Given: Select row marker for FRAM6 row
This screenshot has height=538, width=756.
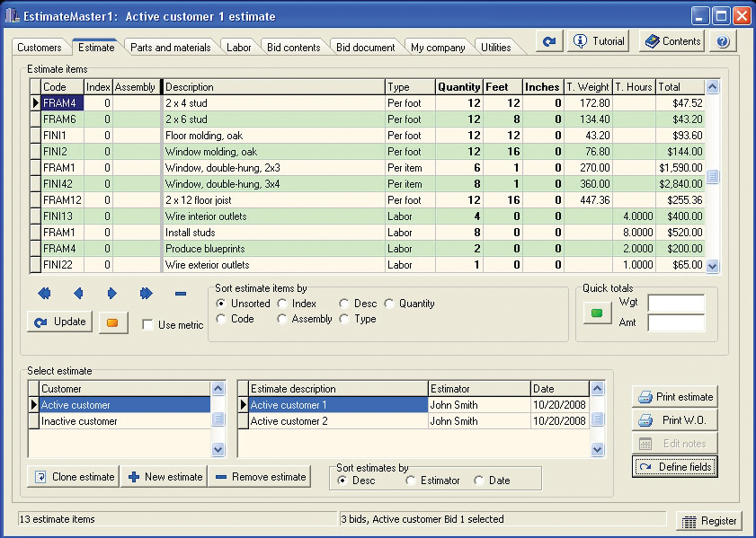Looking at the screenshot, I should 35,119.
